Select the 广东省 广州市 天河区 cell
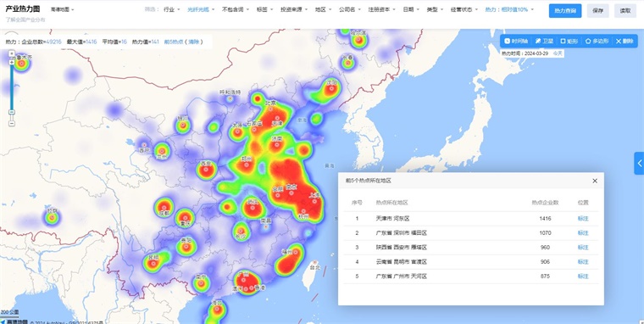 [x=402, y=277]
